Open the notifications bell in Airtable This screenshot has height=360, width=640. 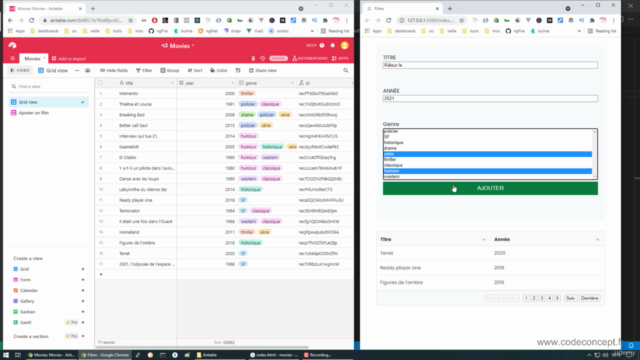[x=333, y=45]
